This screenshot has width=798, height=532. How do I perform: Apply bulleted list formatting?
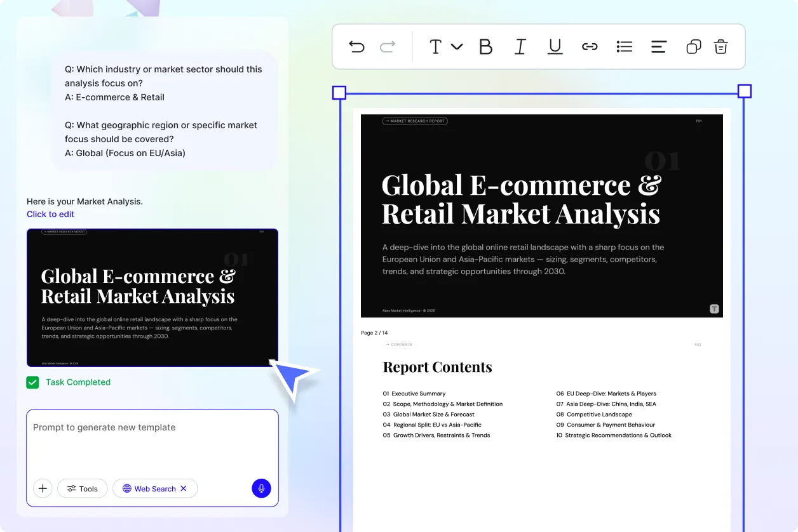pyautogui.click(x=625, y=47)
